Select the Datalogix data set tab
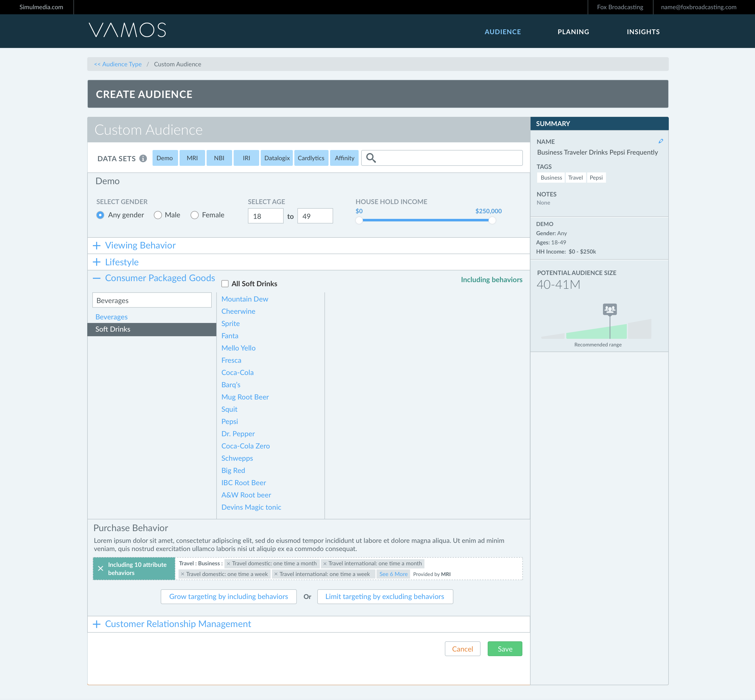 coord(277,158)
